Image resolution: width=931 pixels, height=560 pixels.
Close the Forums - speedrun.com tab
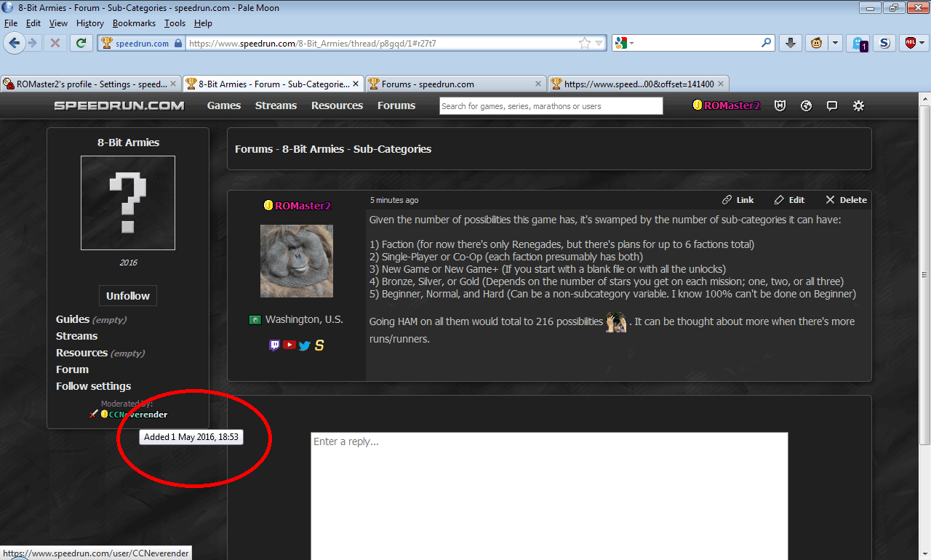point(538,84)
